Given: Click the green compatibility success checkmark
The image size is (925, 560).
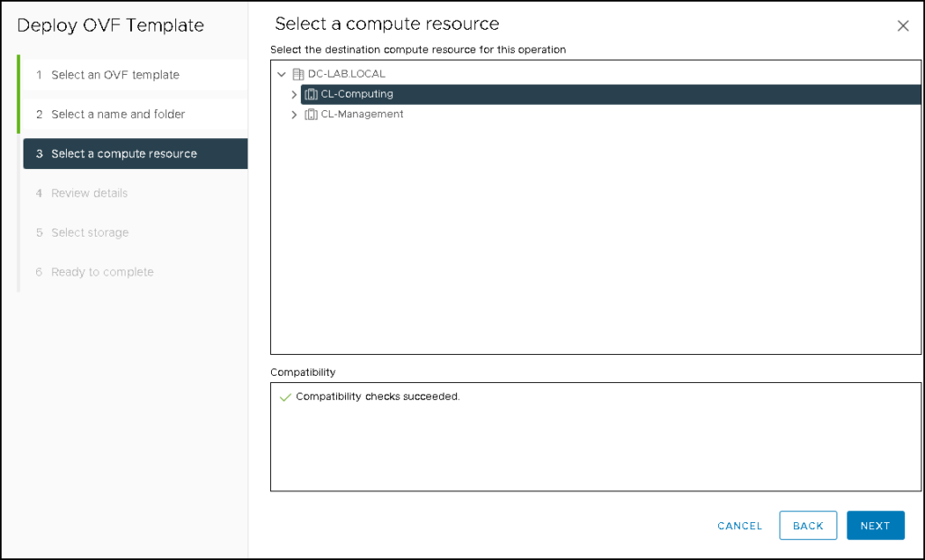Looking at the screenshot, I should pyautogui.click(x=285, y=396).
